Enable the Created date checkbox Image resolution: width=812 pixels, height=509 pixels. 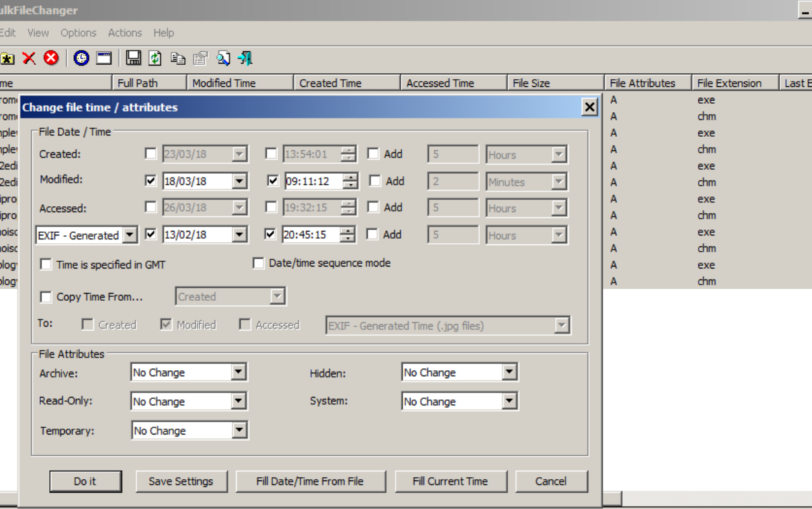[x=151, y=154]
